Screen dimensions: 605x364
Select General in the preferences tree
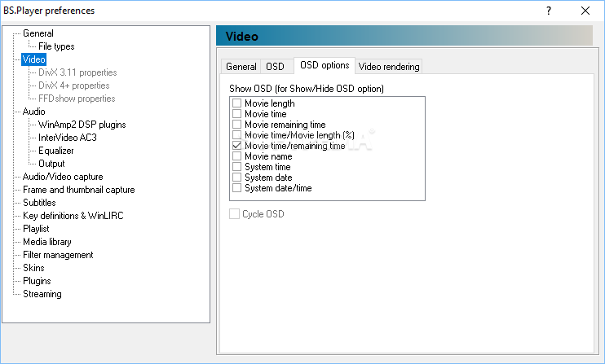pyautogui.click(x=38, y=33)
